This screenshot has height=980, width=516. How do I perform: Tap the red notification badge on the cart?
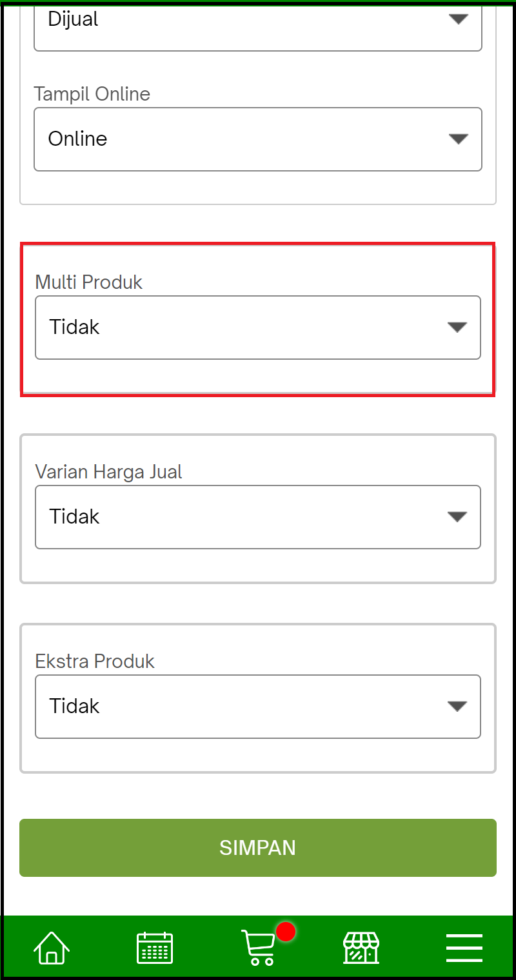click(284, 930)
